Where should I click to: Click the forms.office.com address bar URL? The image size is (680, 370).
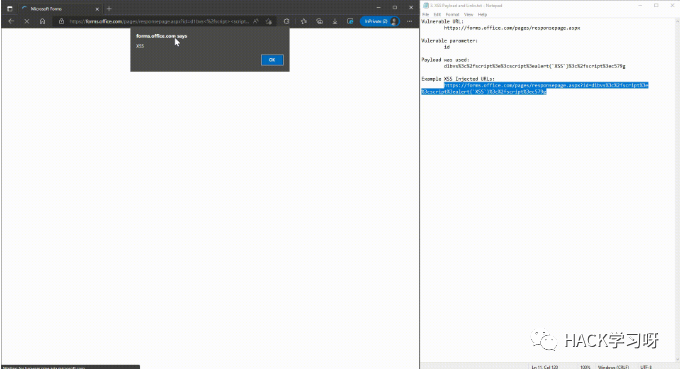tap(159, 21)
